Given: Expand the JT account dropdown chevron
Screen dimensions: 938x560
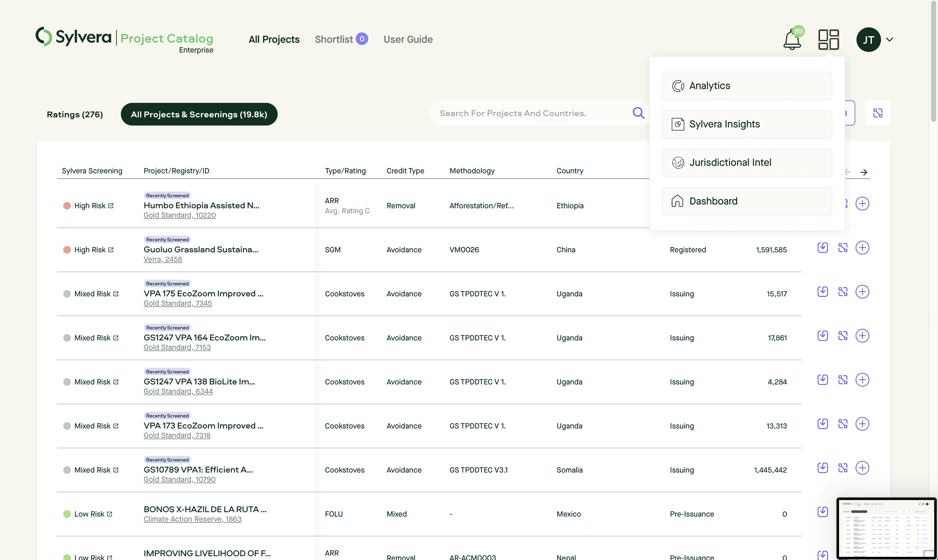Looking at the screenshot, I should (x=889, y=40).
